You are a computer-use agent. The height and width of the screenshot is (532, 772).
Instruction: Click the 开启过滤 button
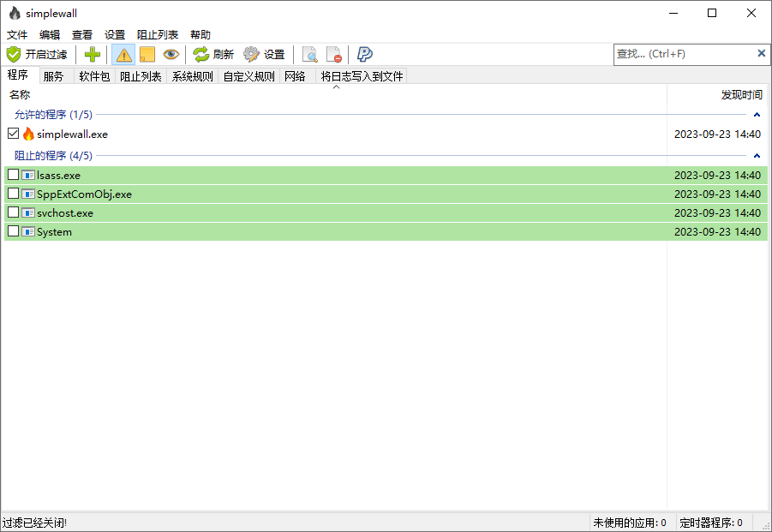pos(39,54)
